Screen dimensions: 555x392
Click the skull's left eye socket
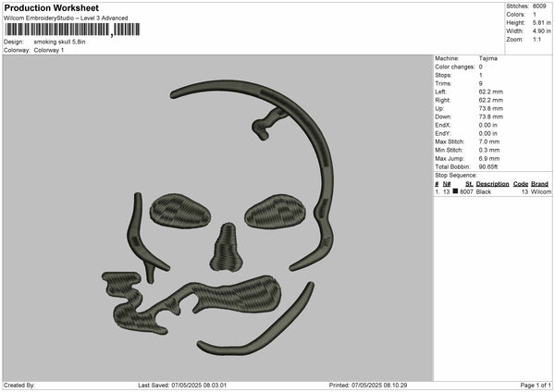point(180,210)
